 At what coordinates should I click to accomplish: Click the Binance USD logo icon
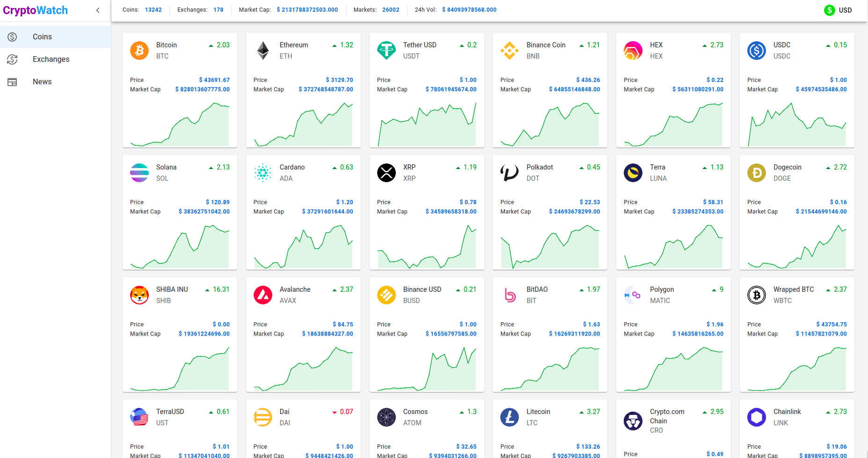click(x=387, y=295)
